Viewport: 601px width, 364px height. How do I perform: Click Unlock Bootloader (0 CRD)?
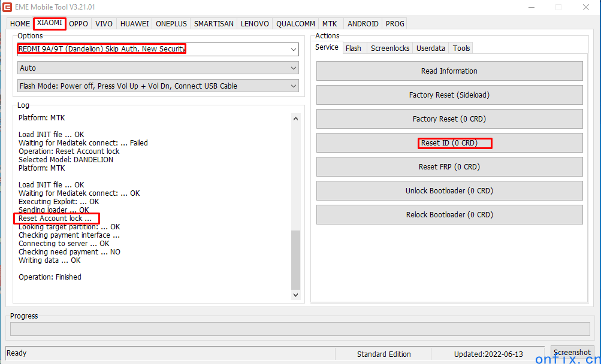point(449,191)
